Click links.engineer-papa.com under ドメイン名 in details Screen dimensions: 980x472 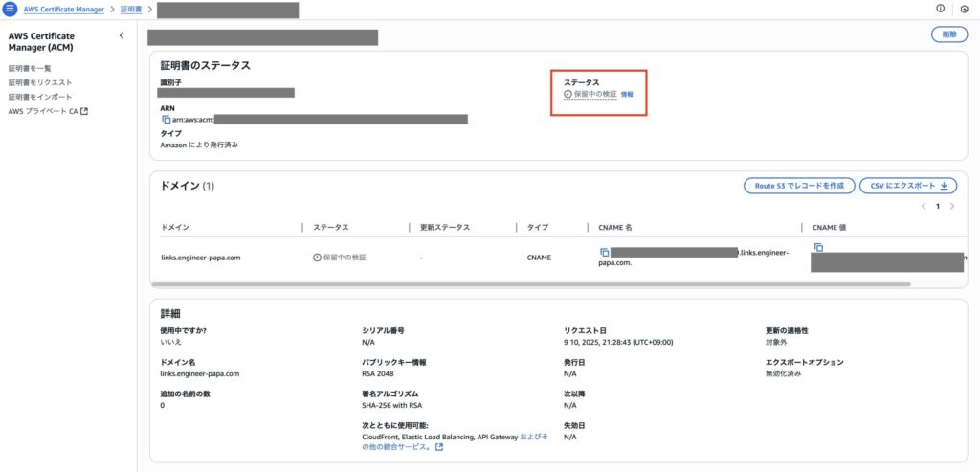click(200, 373)
